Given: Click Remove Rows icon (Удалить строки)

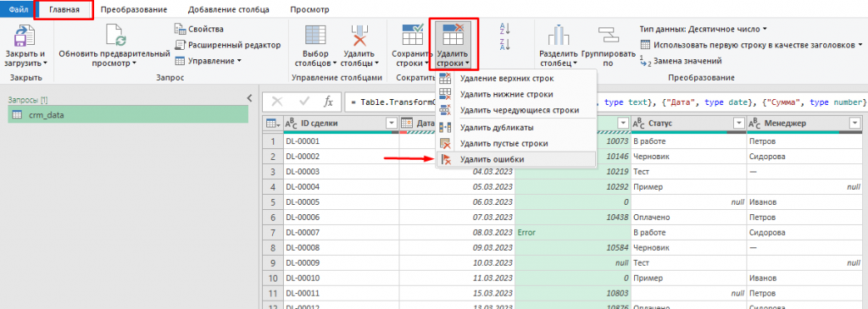Looking at the screenshot, I should pos(453,35).
